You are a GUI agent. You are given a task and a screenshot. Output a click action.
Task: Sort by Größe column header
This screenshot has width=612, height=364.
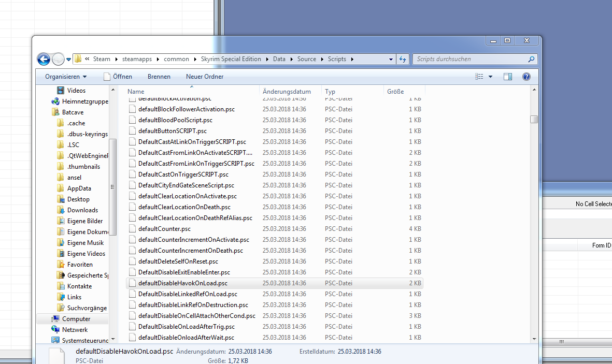coord(395,92)
